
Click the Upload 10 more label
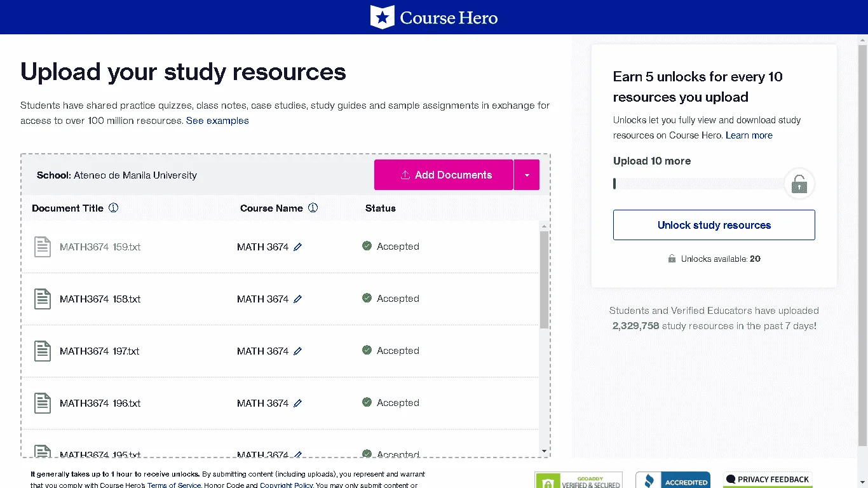tap(652, 161)
